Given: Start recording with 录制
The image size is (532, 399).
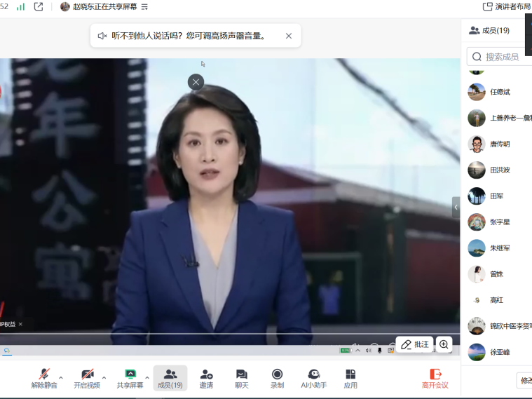Looking at the screenshot, I should pos(277,378).
